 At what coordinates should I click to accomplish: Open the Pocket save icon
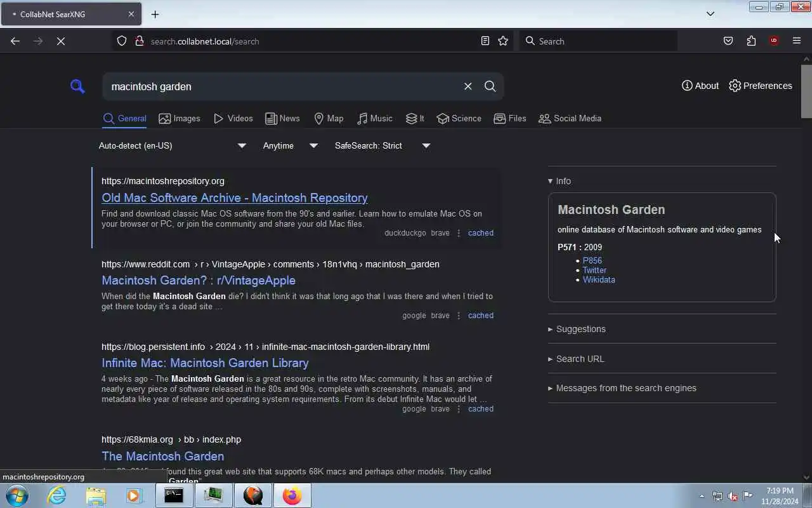click(728, 41)
